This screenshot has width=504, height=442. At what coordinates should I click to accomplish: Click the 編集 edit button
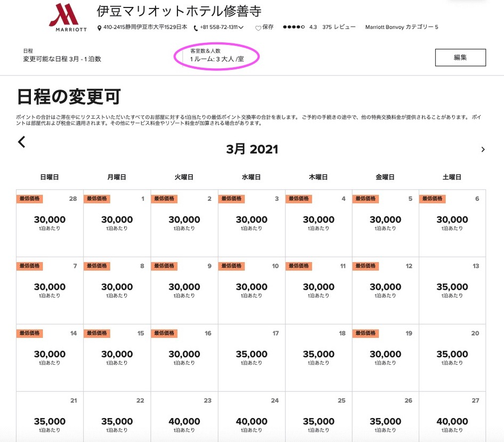point(460,58)
